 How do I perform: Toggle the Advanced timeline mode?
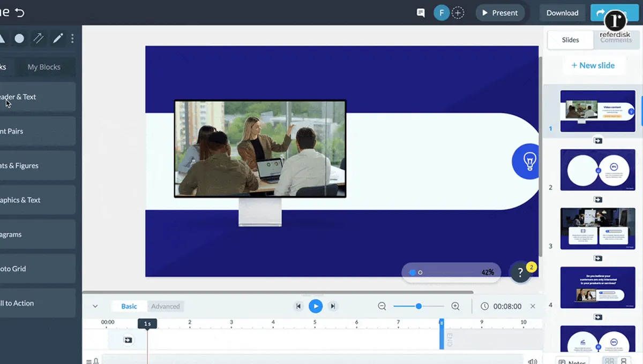point(166,306)
